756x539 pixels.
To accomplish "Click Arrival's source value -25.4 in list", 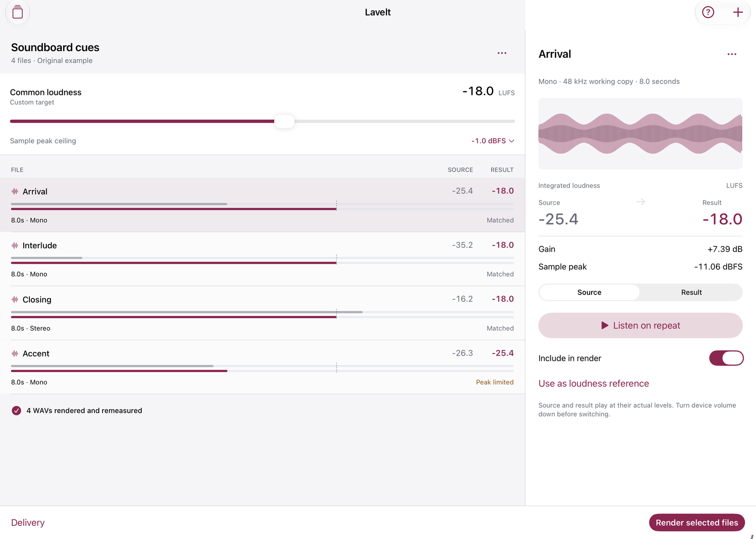I will (x=462, y=191).
